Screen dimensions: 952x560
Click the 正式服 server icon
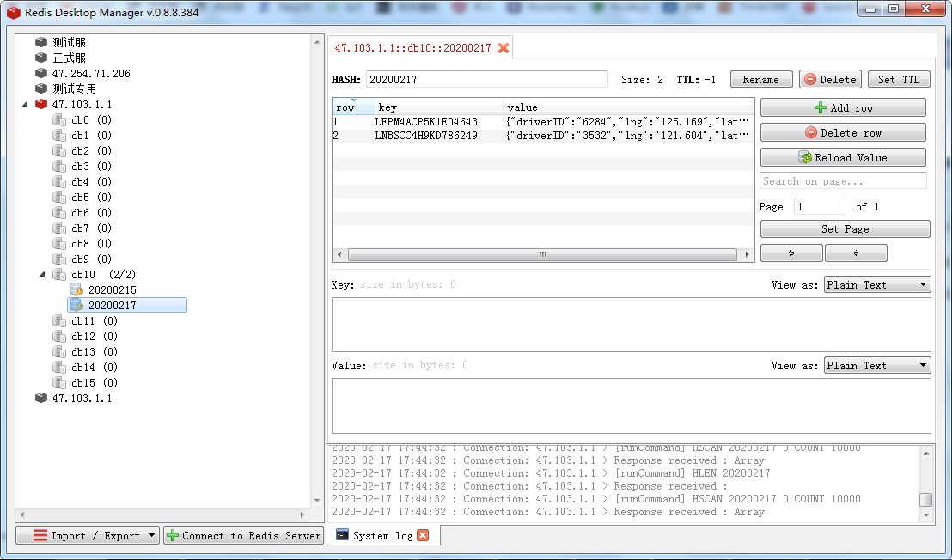coord(41,58)
